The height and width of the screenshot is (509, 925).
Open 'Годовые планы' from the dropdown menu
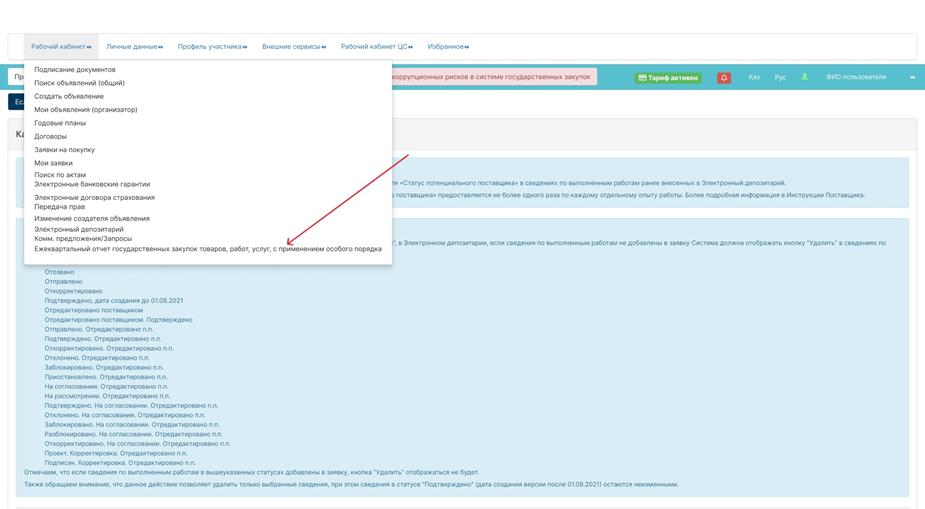pos(60,123)
